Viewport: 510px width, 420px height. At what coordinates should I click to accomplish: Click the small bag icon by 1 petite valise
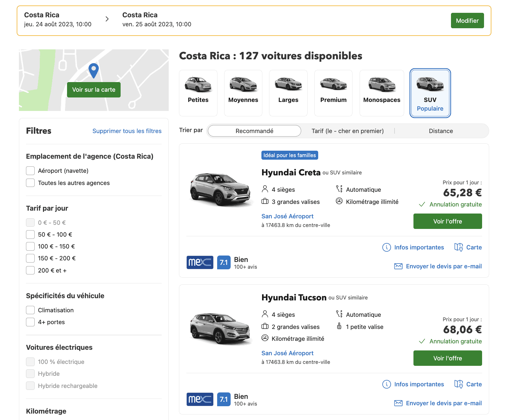coord(339,326)
